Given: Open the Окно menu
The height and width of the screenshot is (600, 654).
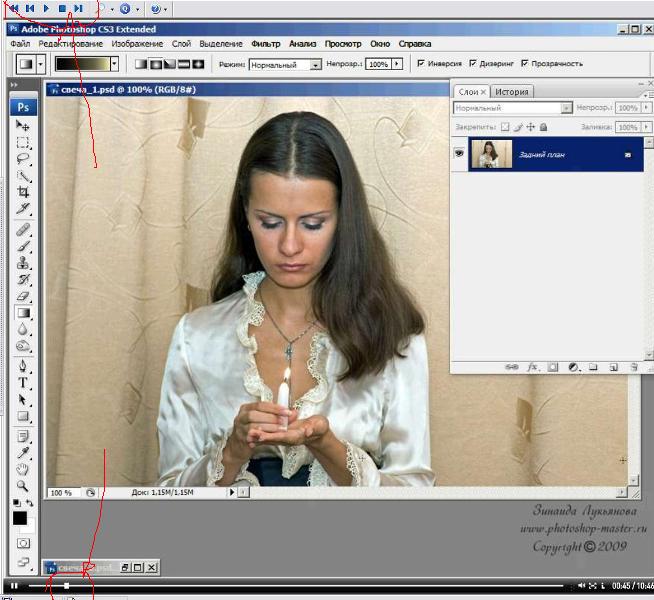Looking at the screenshot, I should click(380, 44).
